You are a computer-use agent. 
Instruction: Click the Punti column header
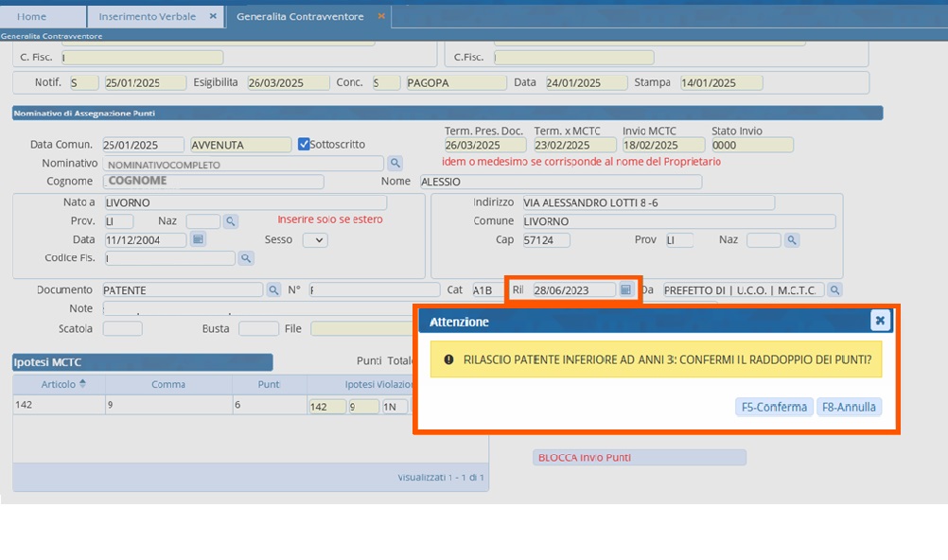point(269,385)
